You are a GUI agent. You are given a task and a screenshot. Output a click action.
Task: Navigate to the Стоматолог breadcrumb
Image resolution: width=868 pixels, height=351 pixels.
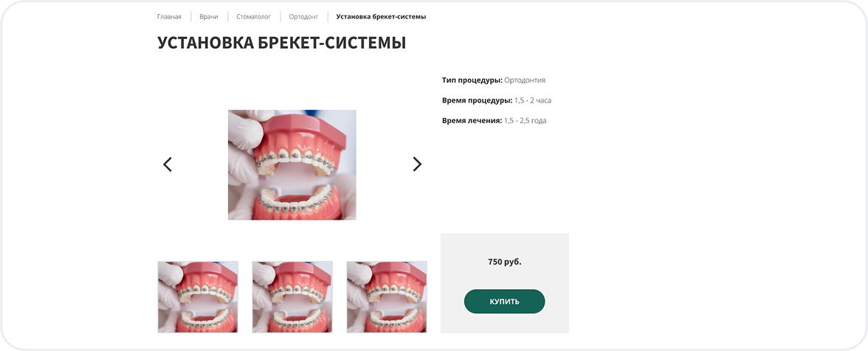[254, 16]
